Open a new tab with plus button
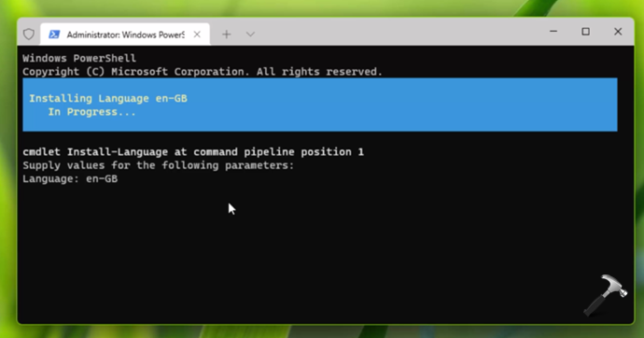This screenshot has width=644, height=338. point(226,35)
